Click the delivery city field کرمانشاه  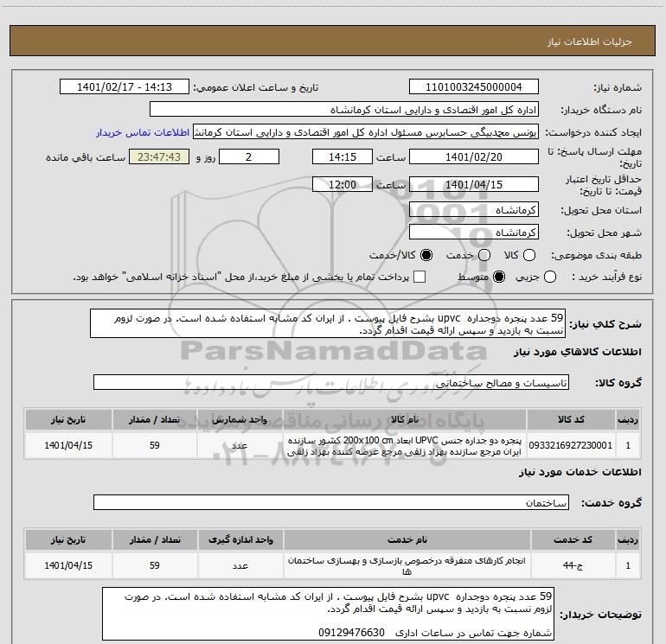pos(474,233)
